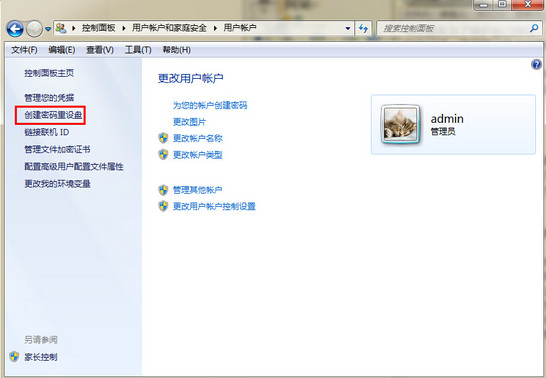Click shield icon beside 管理其他帐户
The height and width of the screenshot is (378, 546).
(163, 190)
